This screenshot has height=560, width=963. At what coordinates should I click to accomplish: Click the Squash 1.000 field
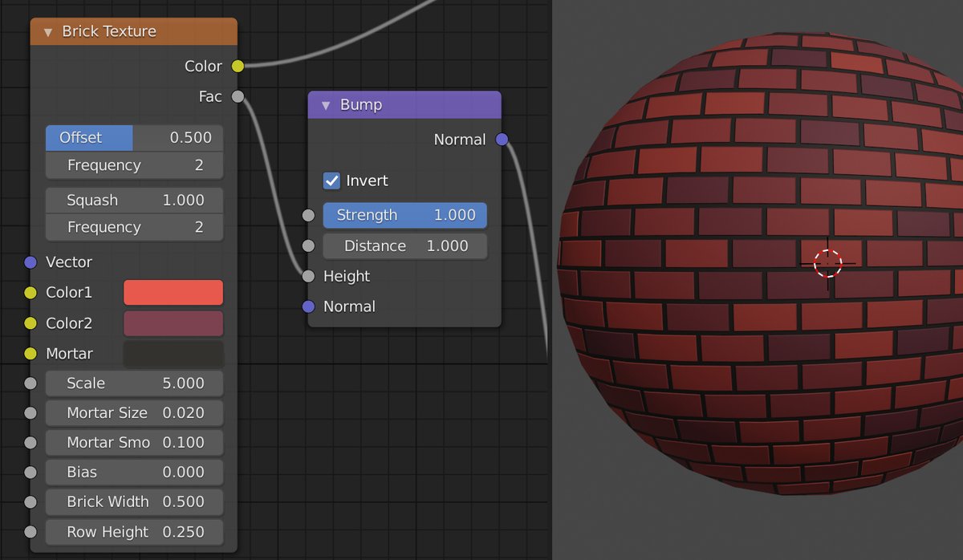pyautogui.click(x=134, y=201)
